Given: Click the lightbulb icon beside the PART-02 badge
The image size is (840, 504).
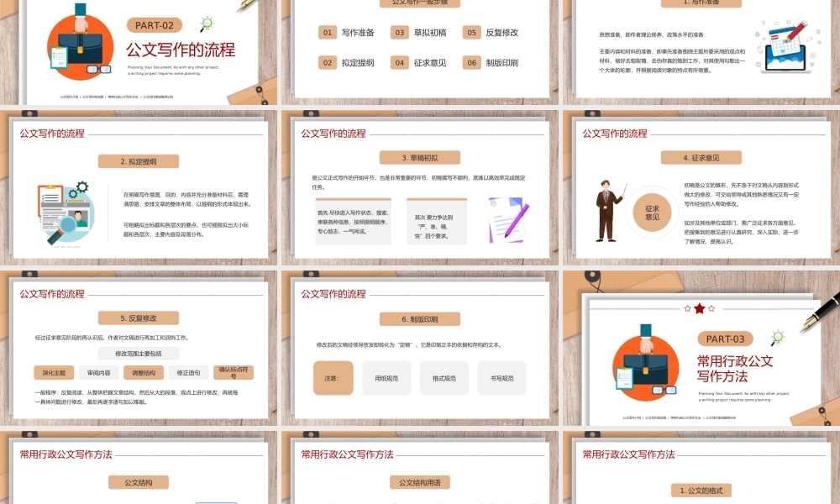Looking at the screenshot, I should click(207, 24).
